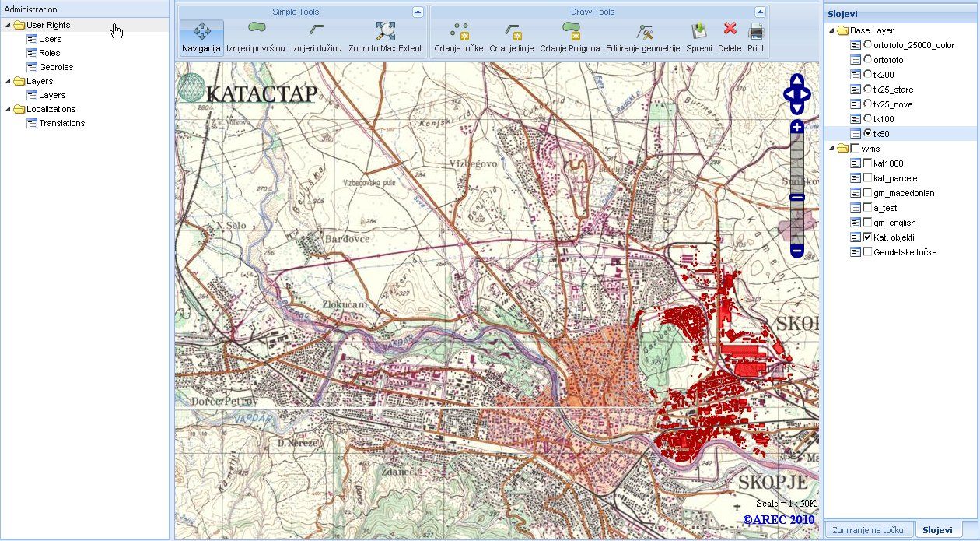Open the Editiranje geometrije edit tool
Viewport: 980px width, 541px height.
(643, 31)
